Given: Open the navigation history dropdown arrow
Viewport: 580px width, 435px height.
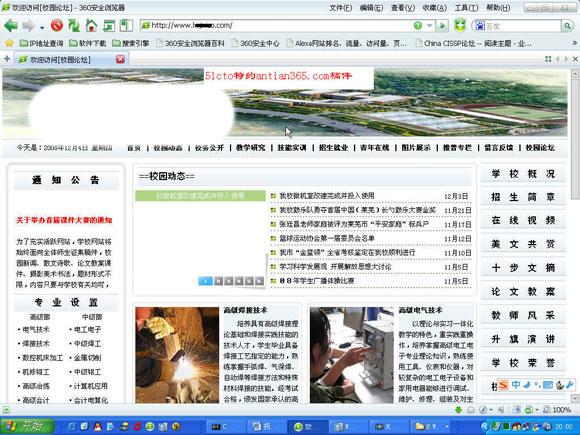Looking at the screenshot, I should tap(42, 27).
